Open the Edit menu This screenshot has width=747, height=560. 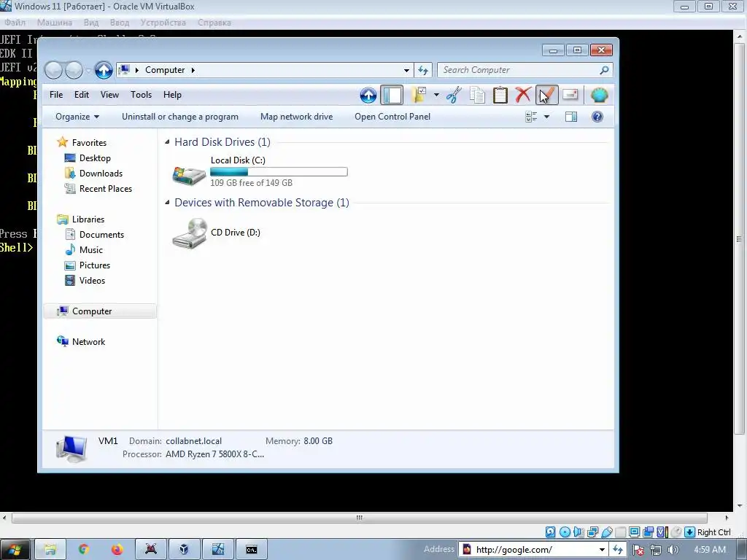tap(82, 95)
